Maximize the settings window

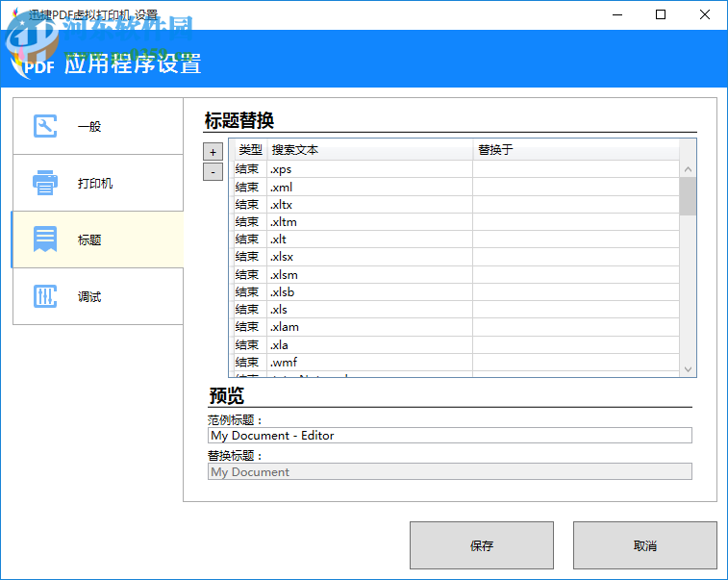click(x=661, y=14)
